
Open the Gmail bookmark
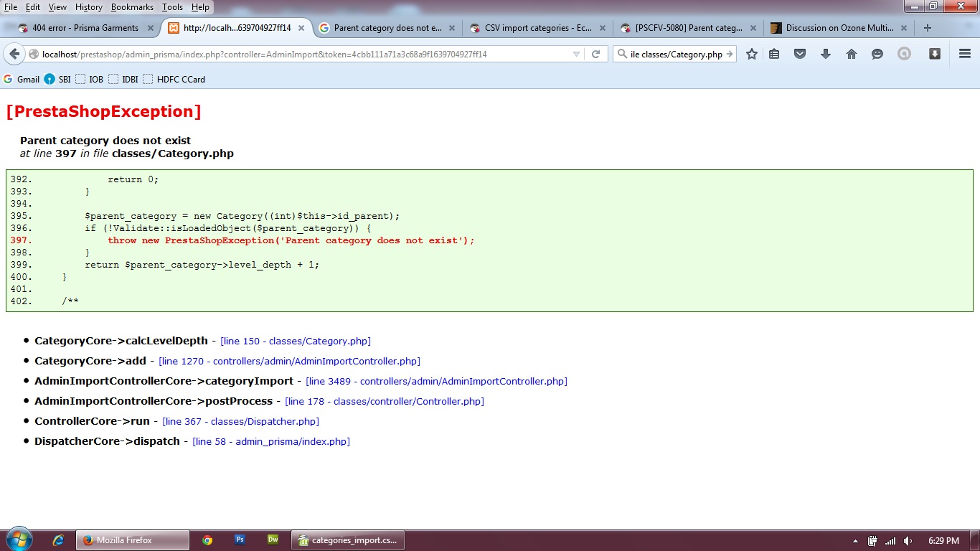click(x=22, y=79)
